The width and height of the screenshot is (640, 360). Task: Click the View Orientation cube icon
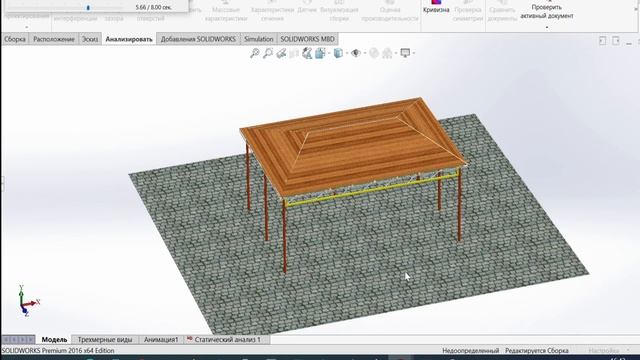320,53
